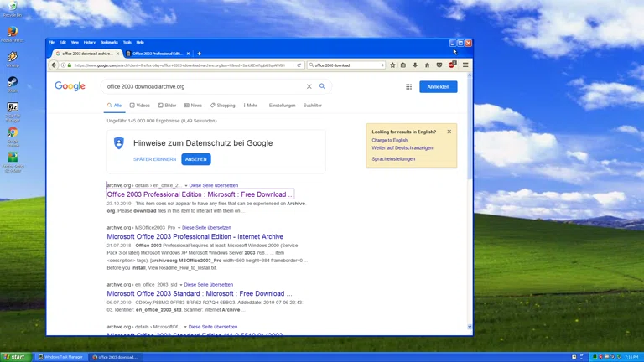Run the Google search with the magnifier
This screenshot has width=644, height=362.
point(322,86)
